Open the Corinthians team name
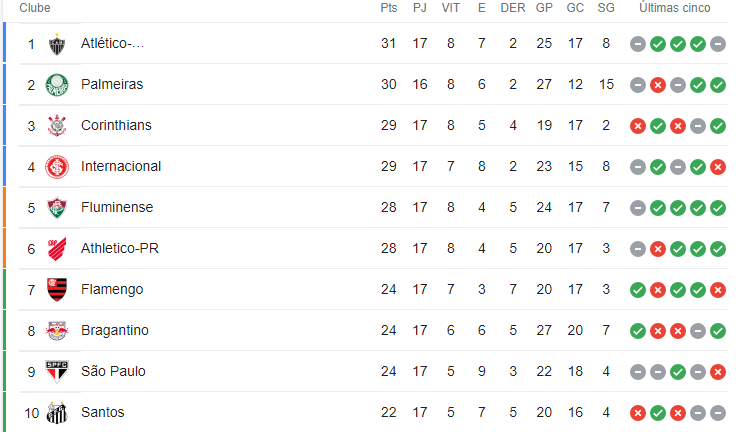 tap(116, 125)
